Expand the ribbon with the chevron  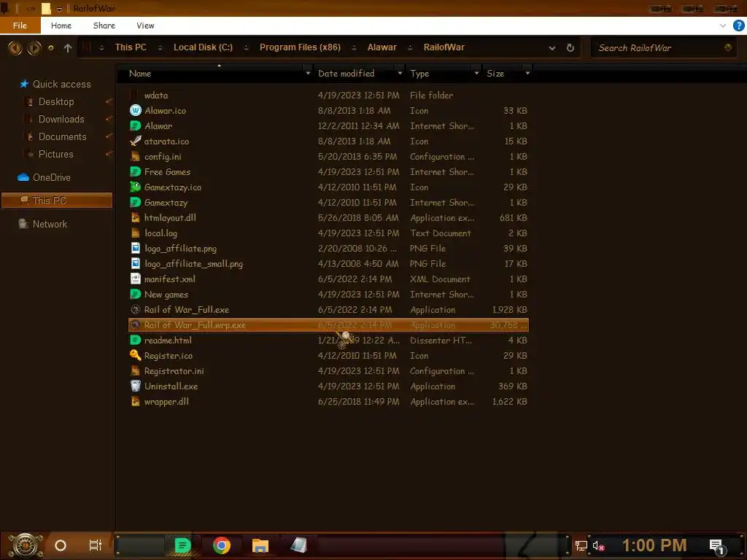click(723, 26)
